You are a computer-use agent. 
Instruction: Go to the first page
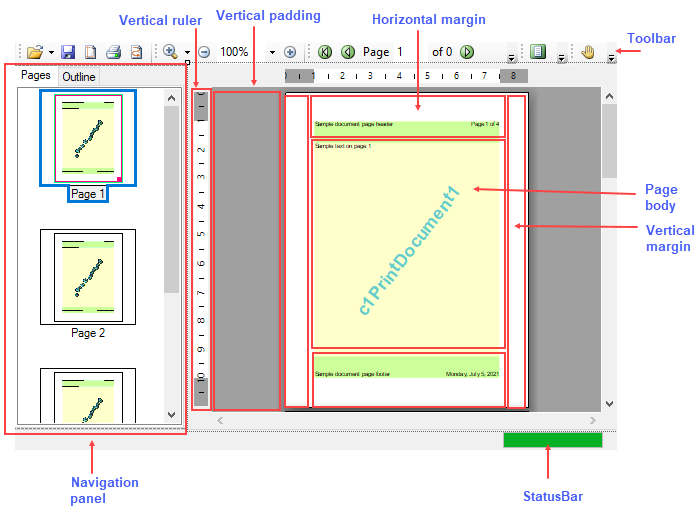point(325,52)
